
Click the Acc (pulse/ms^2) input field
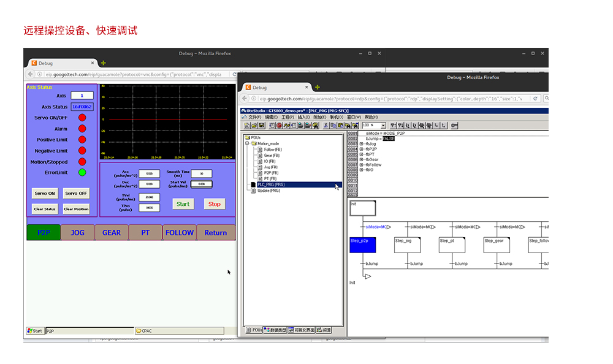150,173
